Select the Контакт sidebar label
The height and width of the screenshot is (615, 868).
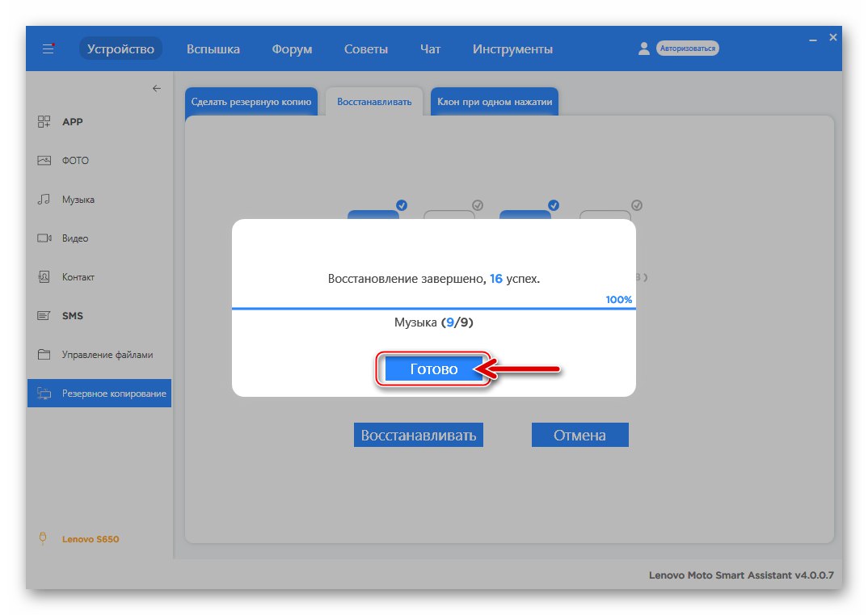coord(78,276)
